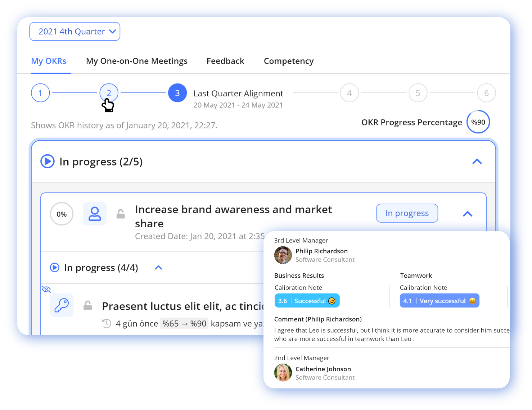Click Catherine Johnson's avatar
Viewport: 532px width, 410px height.
[x=283, y=373]
